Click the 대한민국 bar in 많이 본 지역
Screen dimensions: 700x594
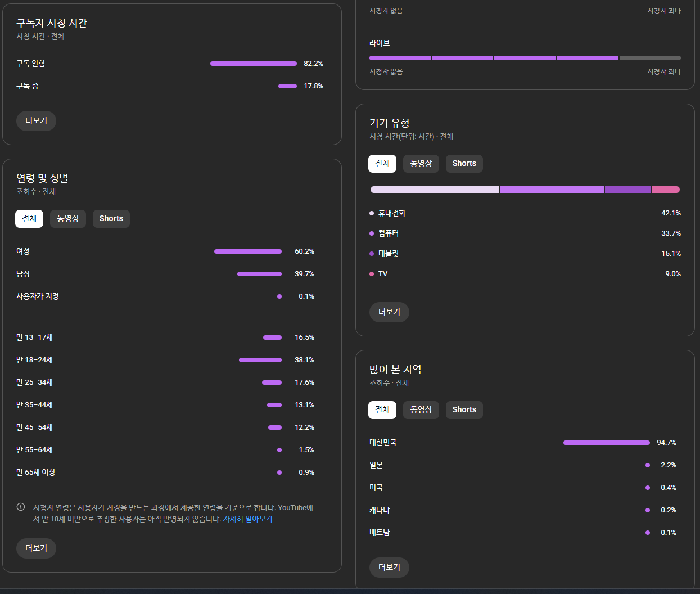606,443
